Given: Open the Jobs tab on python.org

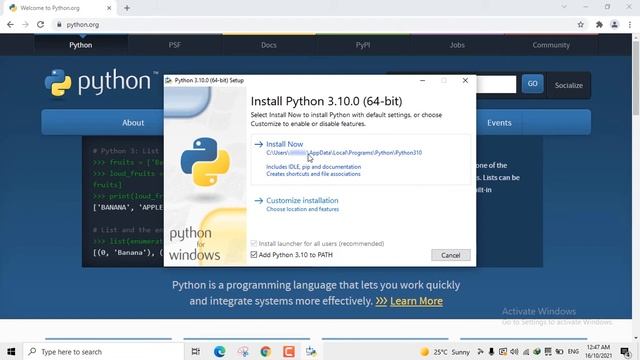Looking at the screenshot, I should point(457,45).
